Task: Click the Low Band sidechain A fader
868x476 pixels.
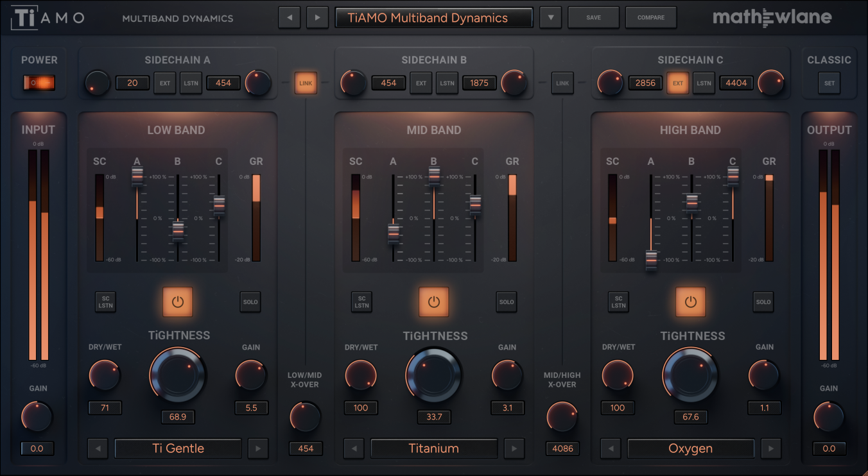Action: pyautogui.click(x=137, y=176)
